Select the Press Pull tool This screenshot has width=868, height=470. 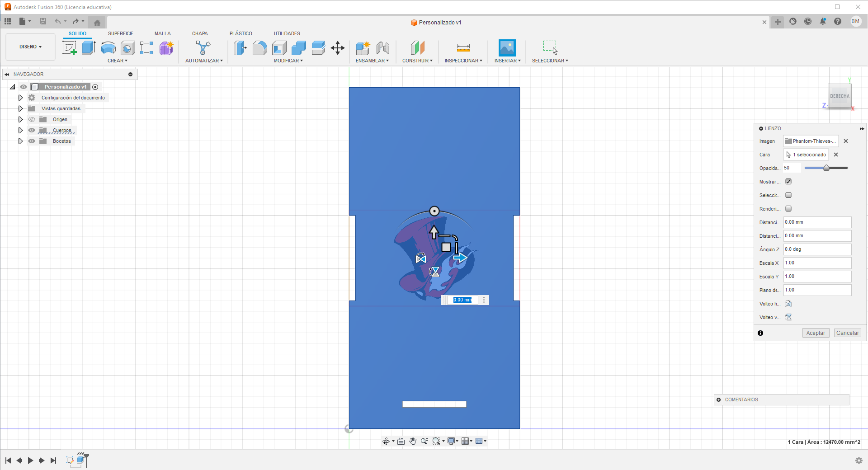(x=240, y=48)
